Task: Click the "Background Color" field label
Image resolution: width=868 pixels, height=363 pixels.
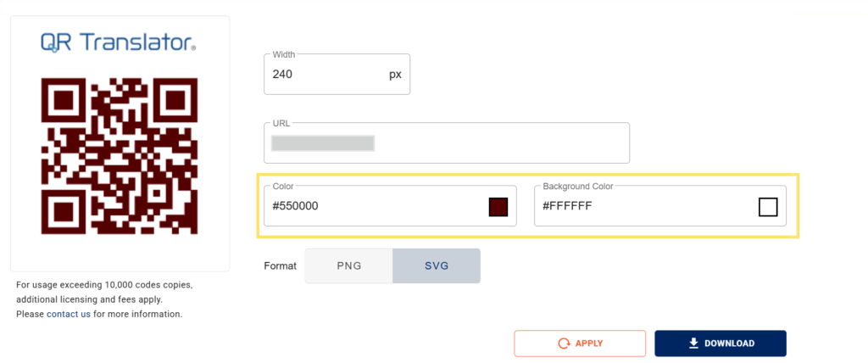Action: [578, 186]
